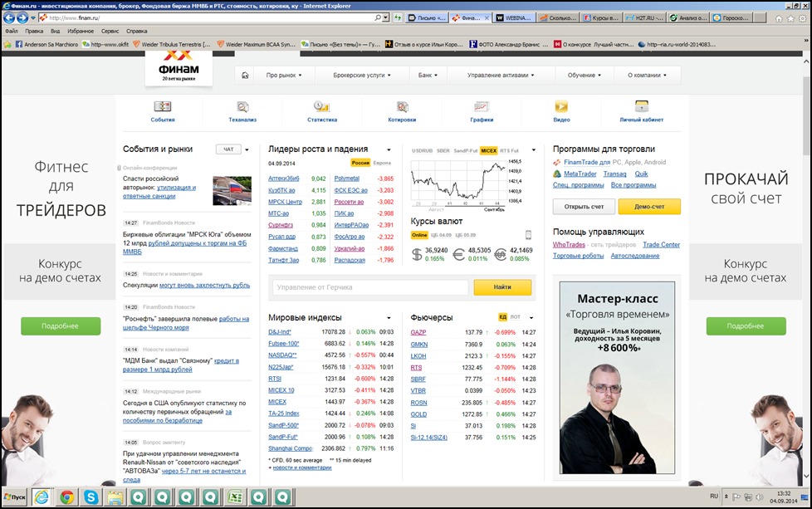The image size is (812, 509).
Task: Click the volume speaker tray icon
Action: tap(760, 497)
